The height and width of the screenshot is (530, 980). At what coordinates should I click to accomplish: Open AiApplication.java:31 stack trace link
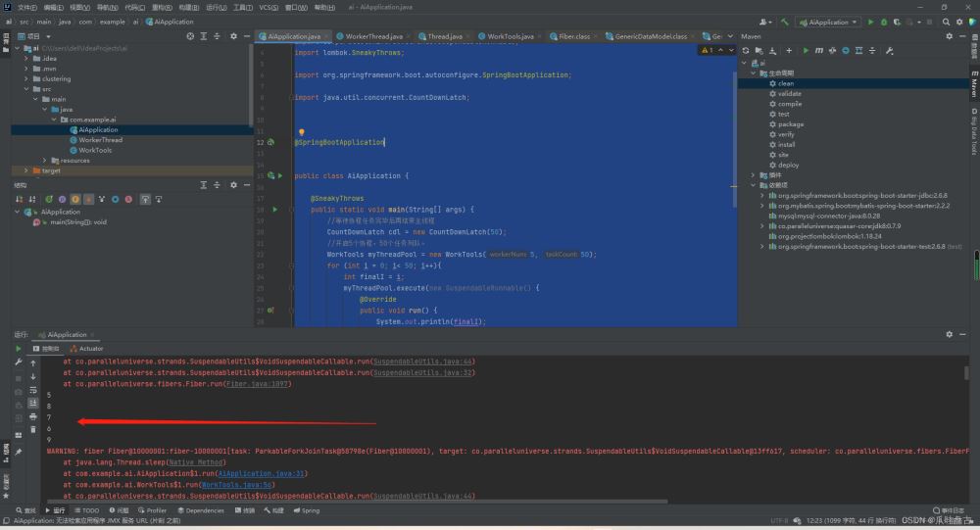coord(261,474)
